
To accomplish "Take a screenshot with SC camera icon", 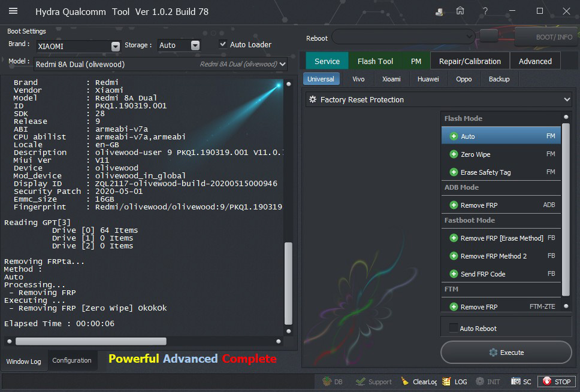I will [x=516, y=381].
